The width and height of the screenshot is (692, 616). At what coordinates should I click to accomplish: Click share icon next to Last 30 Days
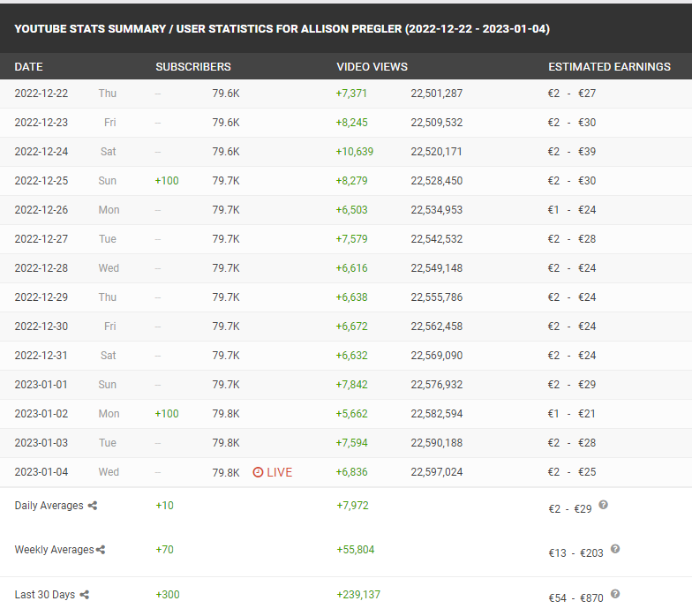point(85,595)
